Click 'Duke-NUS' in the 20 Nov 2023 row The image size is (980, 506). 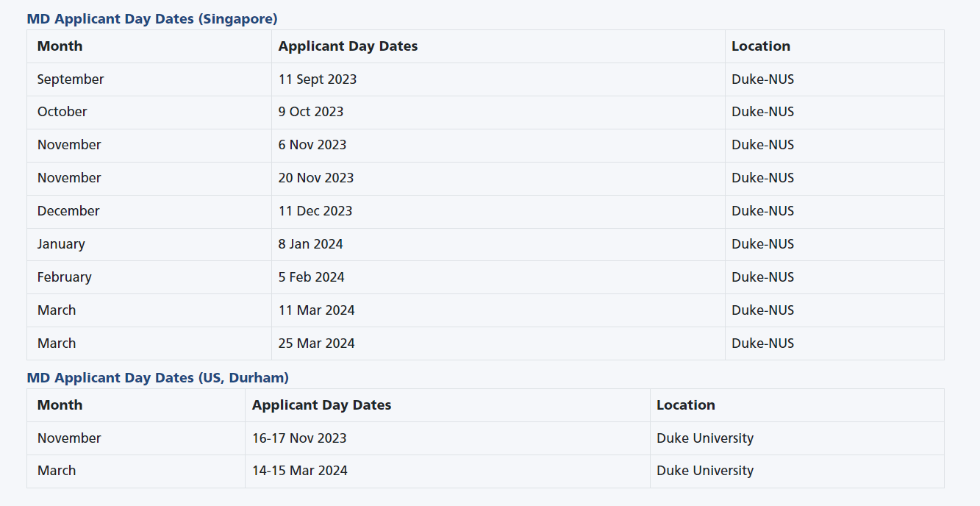(x=763, y=178)
